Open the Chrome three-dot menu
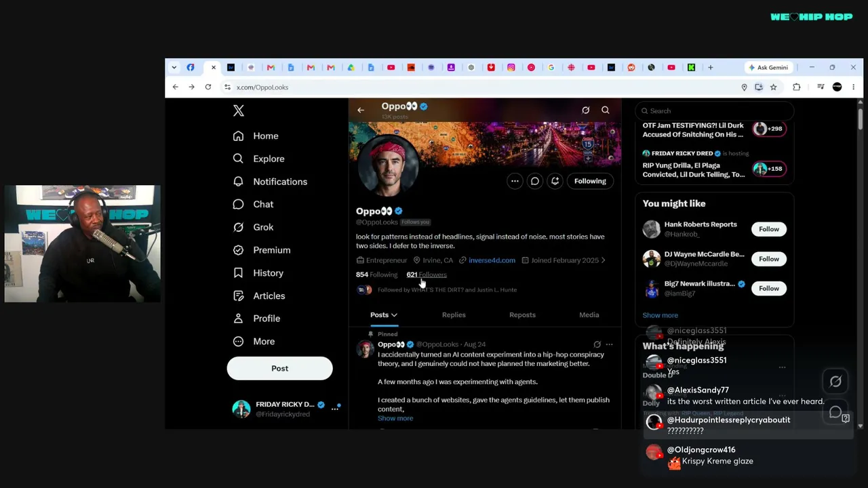 tap(853, 87)
